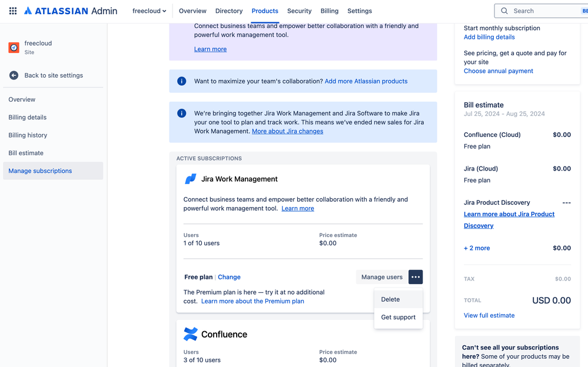
Task: Click 'View full estimate' link
Action: pos(489,315)
